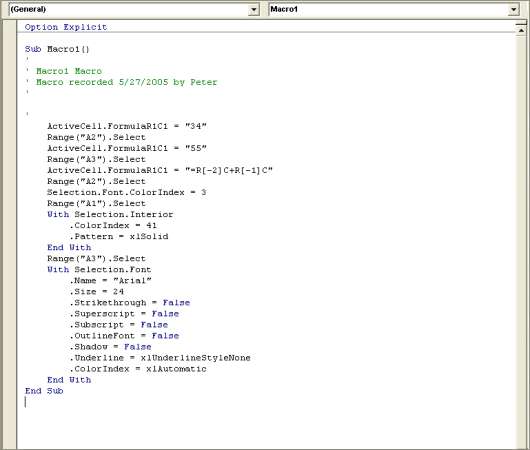Click the .ColorIndex = xlAutomatic line
The image size is (530, 450).
[x=138, y=369]
